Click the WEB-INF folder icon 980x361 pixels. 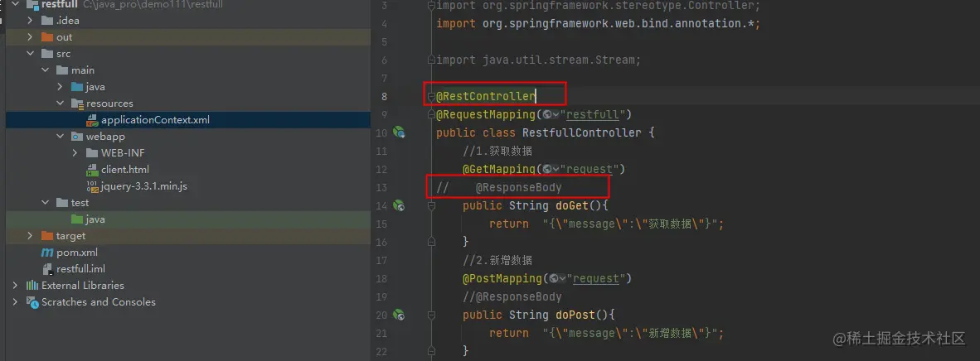92,153
